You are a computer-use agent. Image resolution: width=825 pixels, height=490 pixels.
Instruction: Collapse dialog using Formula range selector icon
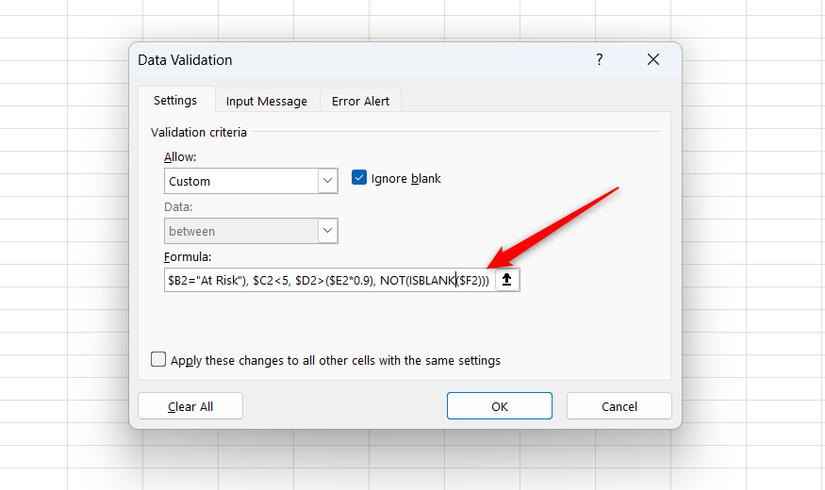(507, 279)
